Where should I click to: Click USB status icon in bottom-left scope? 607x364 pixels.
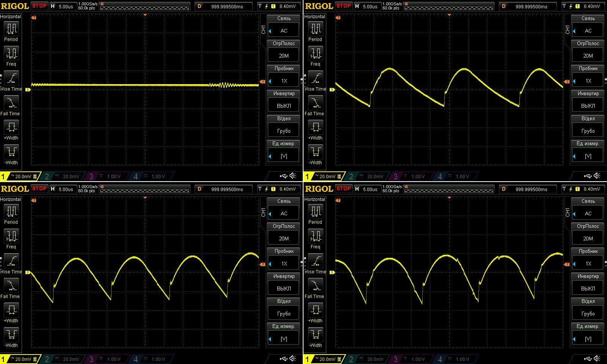283,358
